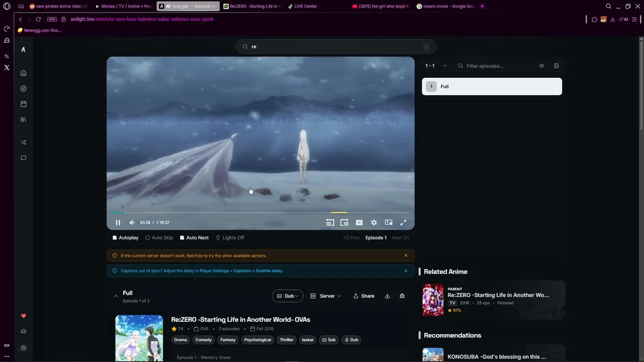Switch to rezero movie Google Search tab
The height and width of the screenshot is (362, 644).
445,7
